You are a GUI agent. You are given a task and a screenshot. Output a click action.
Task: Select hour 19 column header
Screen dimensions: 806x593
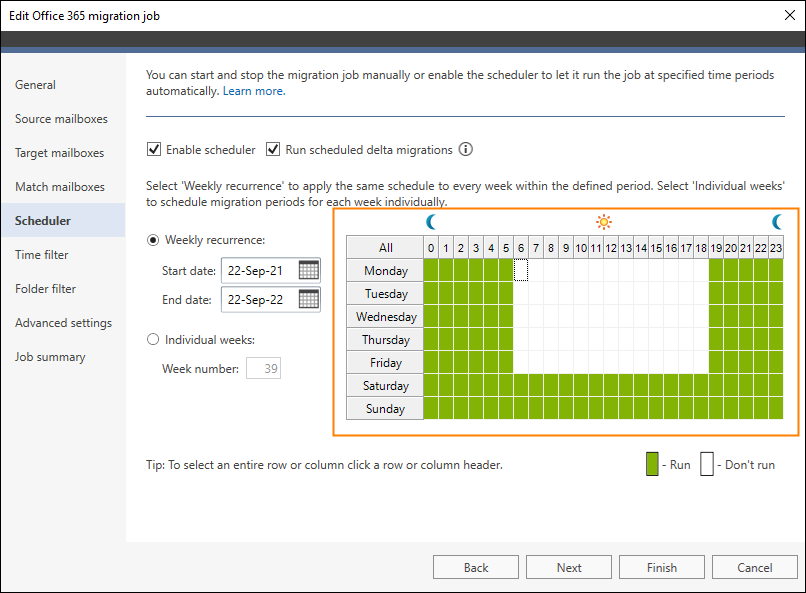(x=716, y=248)
